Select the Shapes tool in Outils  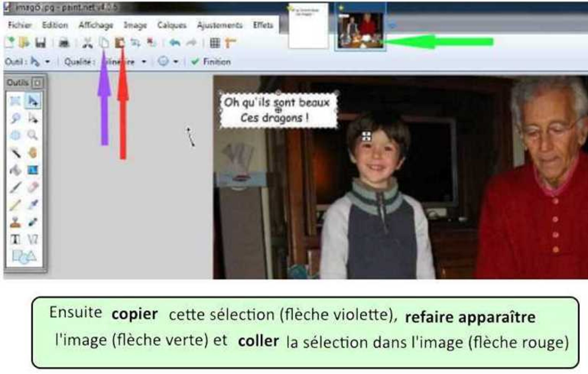pos(24,257)
